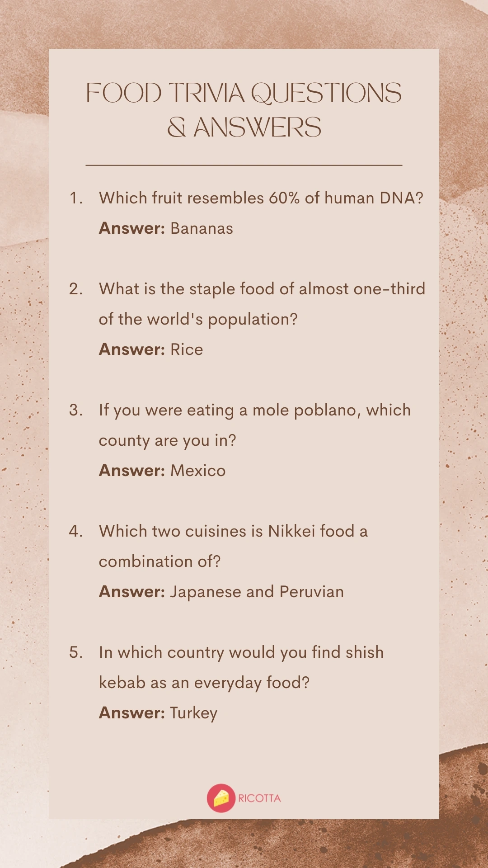Click the "Mexico" answer
Screen dimensions: 488x868
(198, 471)
